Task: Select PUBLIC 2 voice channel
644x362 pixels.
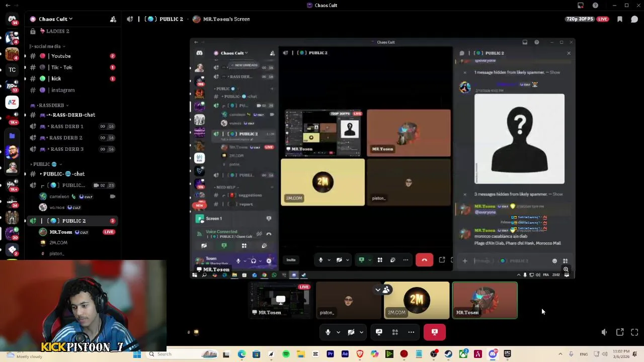Action: point(72,221)
